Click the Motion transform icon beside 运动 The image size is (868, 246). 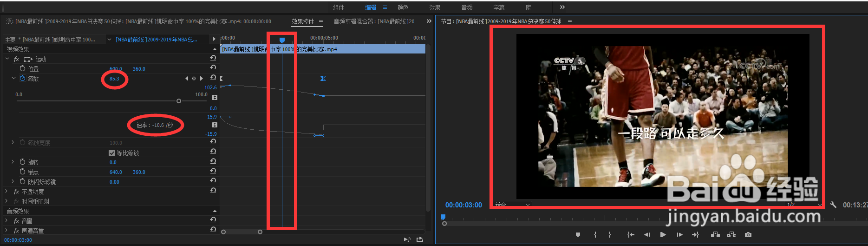(28, 59)
